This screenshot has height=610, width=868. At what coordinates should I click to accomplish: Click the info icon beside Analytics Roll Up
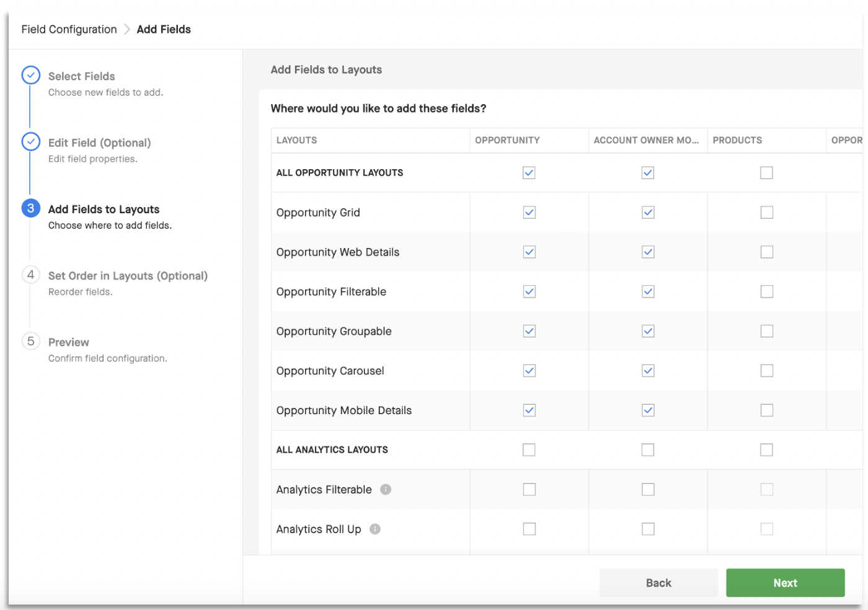tap(375, 529)
